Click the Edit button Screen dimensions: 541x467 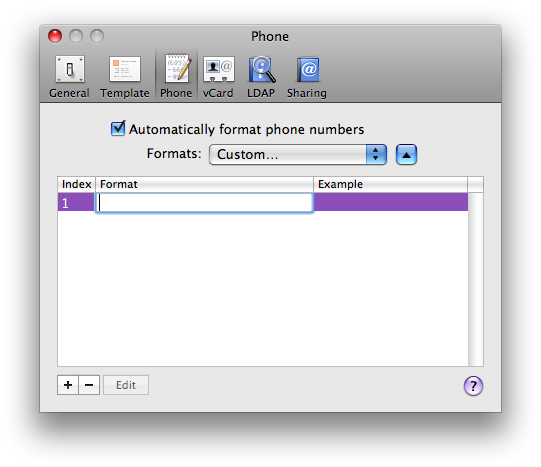pos(126,385)
